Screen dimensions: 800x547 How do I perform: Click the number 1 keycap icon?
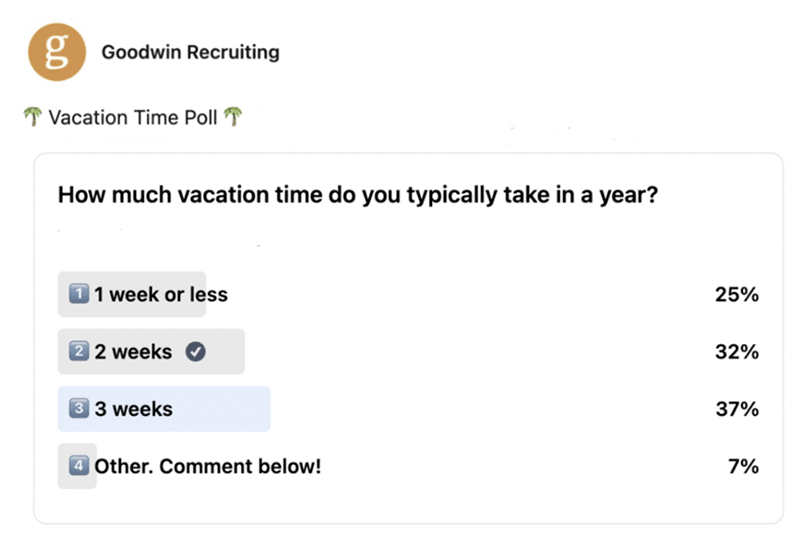79,294
